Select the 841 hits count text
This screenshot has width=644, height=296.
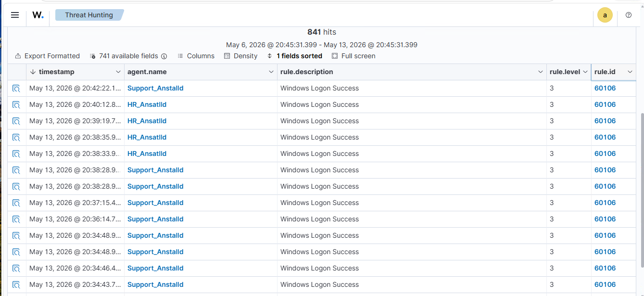322,32
